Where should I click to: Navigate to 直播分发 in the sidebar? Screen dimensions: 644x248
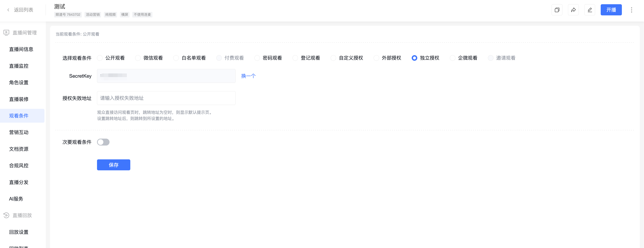pyautogui.click(x=19, y=182)
